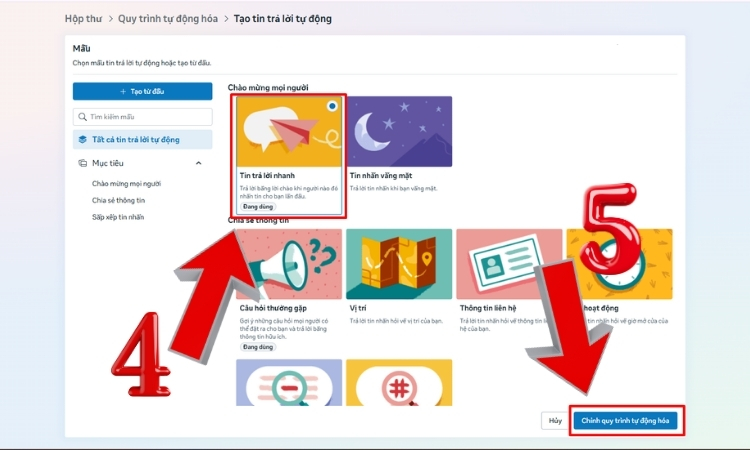Click the 'Tìm kiếm mẫu' search field
This screenshot has height=450, width=750.
pyautogui.click(x=143, y=117)
